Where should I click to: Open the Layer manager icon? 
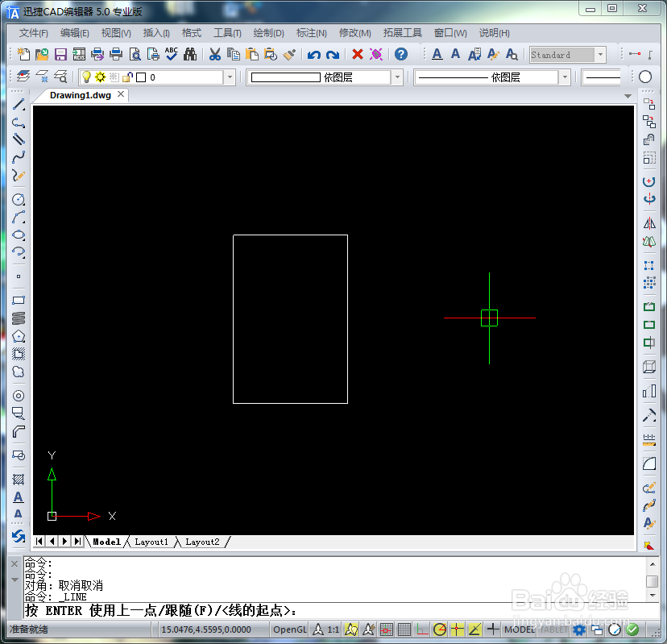point(23,77)
